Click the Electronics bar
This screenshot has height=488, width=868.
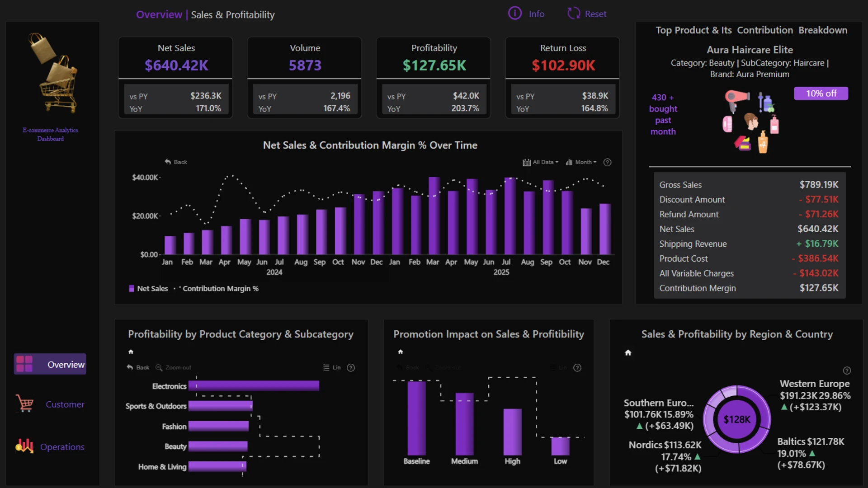(x=254, y=385)
